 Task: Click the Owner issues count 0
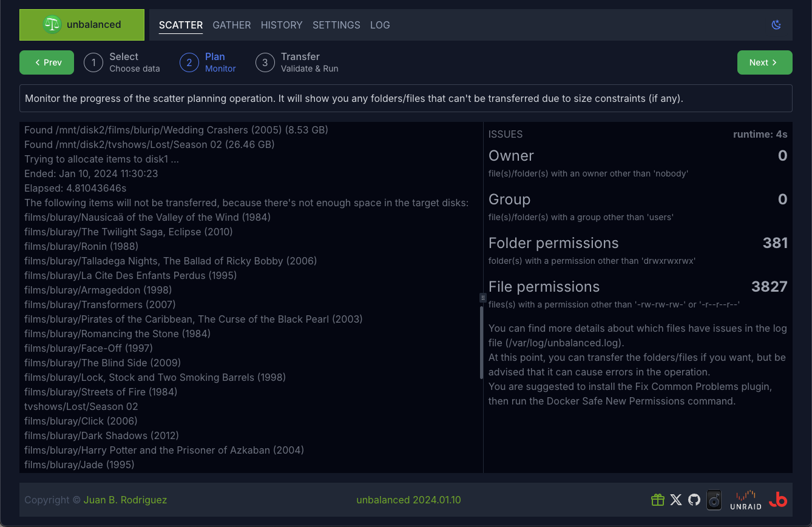pos(783,156)
